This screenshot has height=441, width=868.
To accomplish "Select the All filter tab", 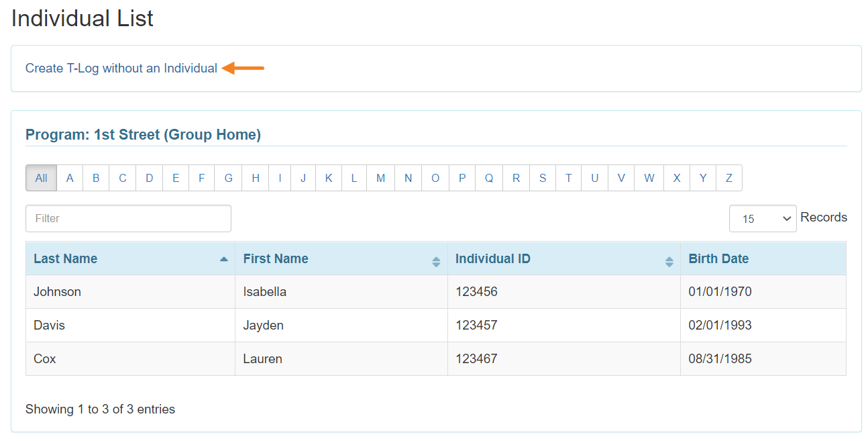I will (x=40, y=178).
